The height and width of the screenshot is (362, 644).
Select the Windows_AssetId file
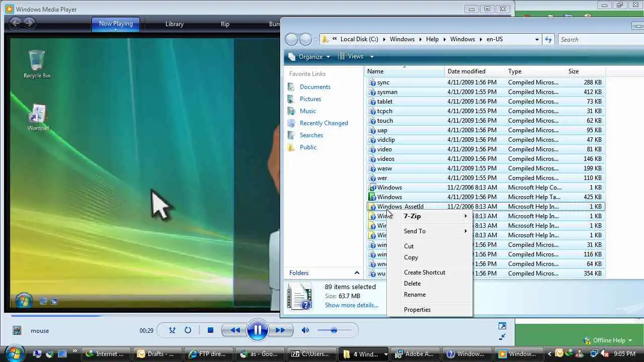(x=486, y=207)
